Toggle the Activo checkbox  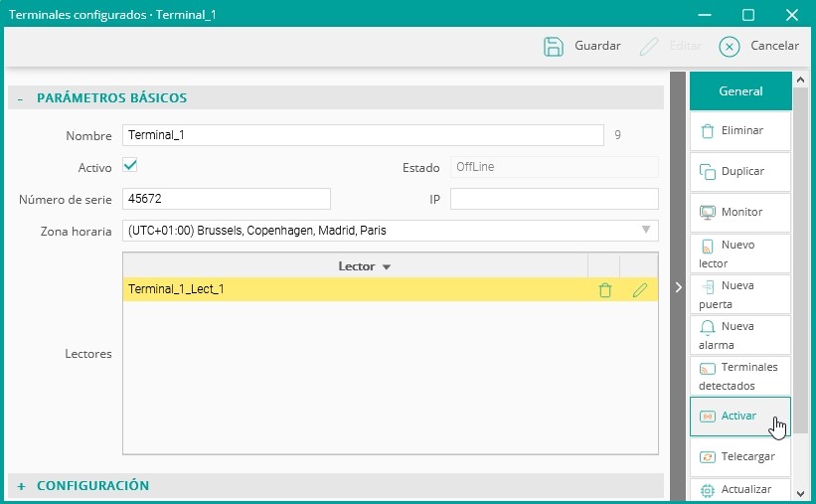click(x=130, y=166)
